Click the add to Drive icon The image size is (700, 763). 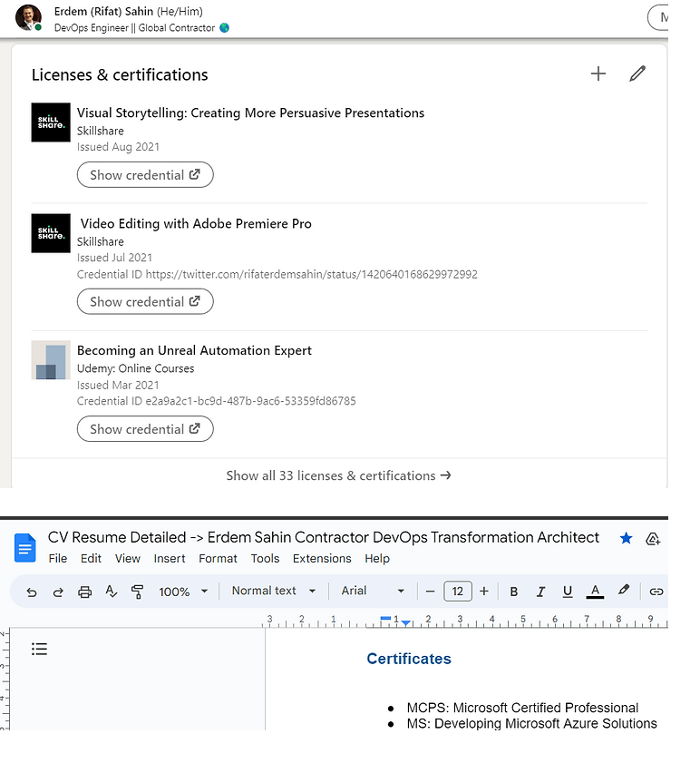pyautogui.click(x=652, y=539)
